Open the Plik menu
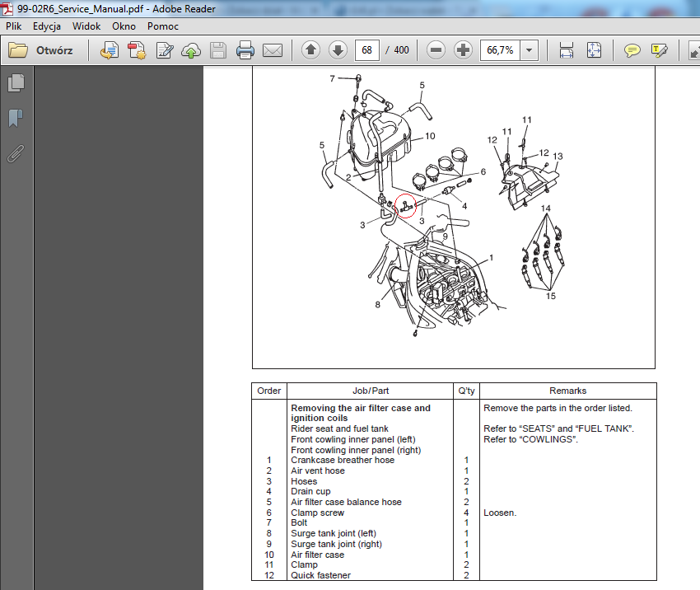This screenshot has height=590, width=700. coord(14,26)
